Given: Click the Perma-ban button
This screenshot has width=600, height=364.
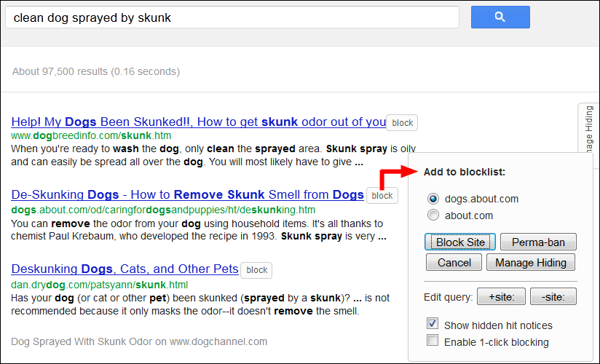Looking at the screenshot, I should coord(538,242).
